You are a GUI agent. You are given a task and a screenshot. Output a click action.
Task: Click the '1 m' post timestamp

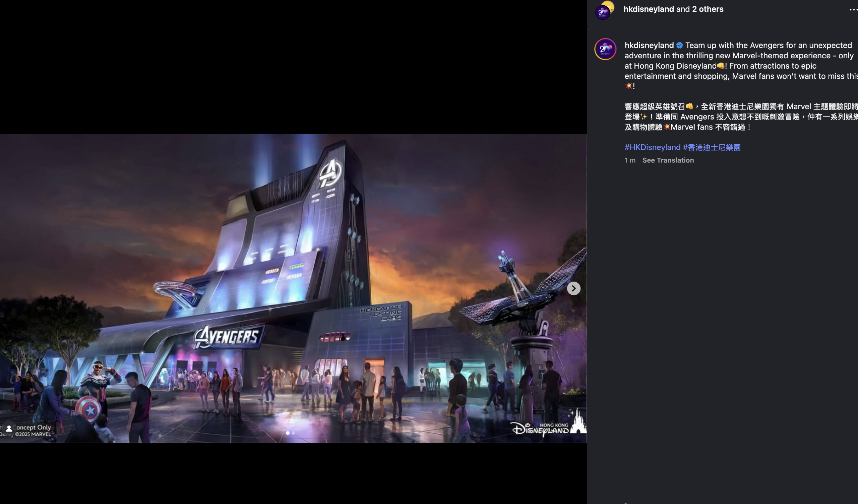[629, 160]
